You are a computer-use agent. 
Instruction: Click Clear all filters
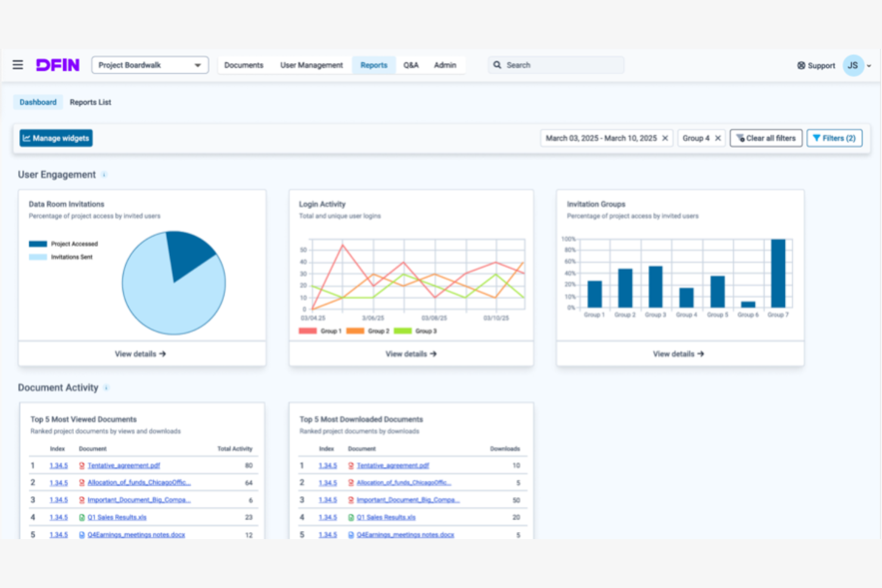(x=766, y=138)
